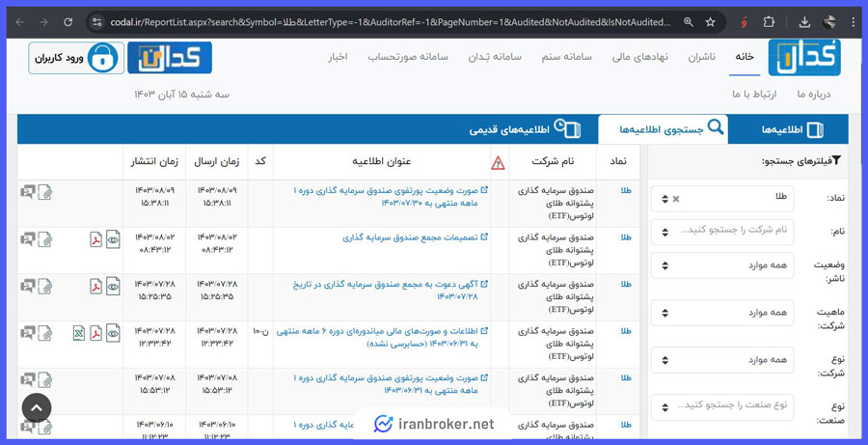Open the اطلاعیه‌های قدیمی tab

(525, 129)
